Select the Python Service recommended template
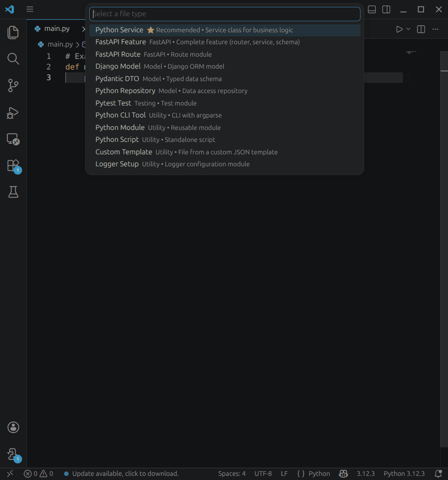This screenshot has height=480, width=448. tap(120, 29)
